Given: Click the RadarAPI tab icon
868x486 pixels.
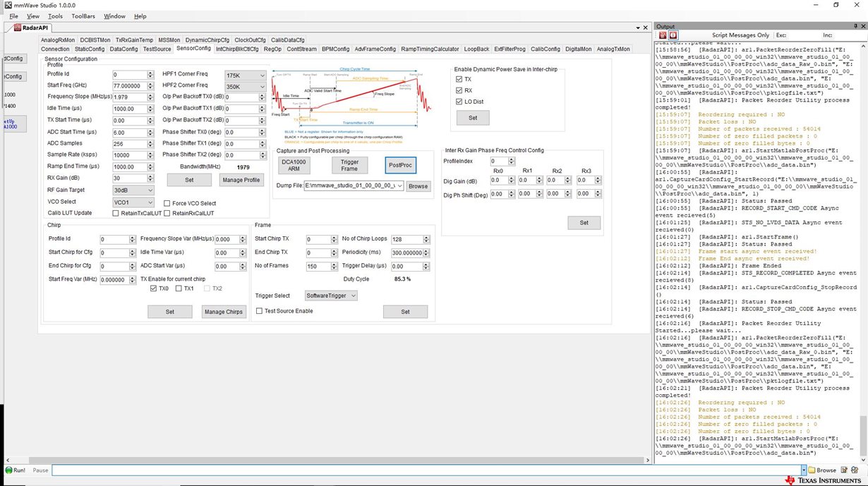Looking at the screenshot, I should pyautogui.click(x=19, y=28).
